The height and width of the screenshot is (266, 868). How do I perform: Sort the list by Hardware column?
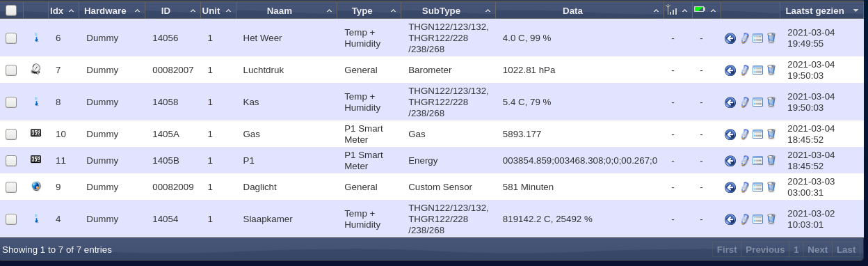[111, 10]
